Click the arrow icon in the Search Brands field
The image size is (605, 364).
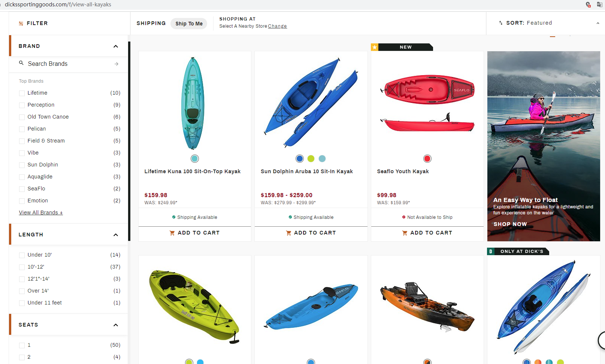117,64
